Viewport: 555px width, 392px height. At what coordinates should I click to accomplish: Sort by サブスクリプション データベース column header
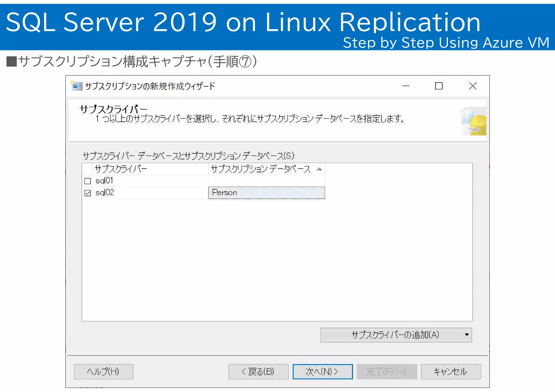pos(267,169)
